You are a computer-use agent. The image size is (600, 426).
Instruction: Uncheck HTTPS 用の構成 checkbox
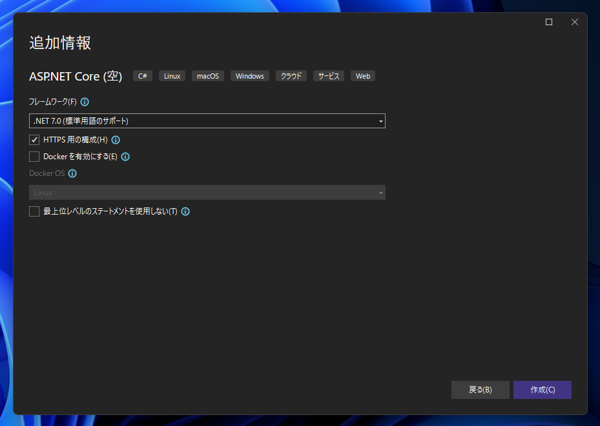click(34, 140)
